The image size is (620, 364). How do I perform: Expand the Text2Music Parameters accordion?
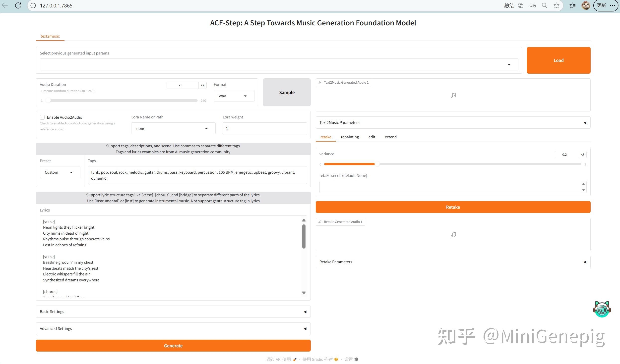(453, 123)
